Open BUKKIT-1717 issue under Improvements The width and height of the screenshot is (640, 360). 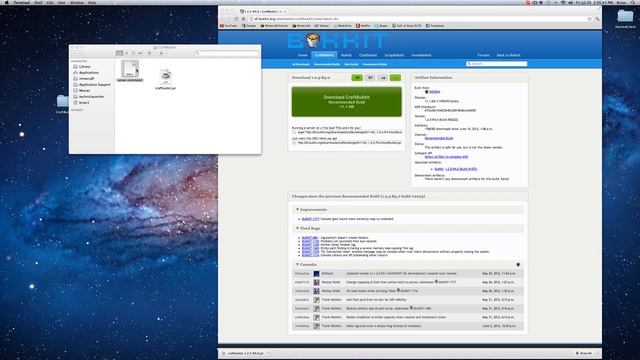point(310,219)
